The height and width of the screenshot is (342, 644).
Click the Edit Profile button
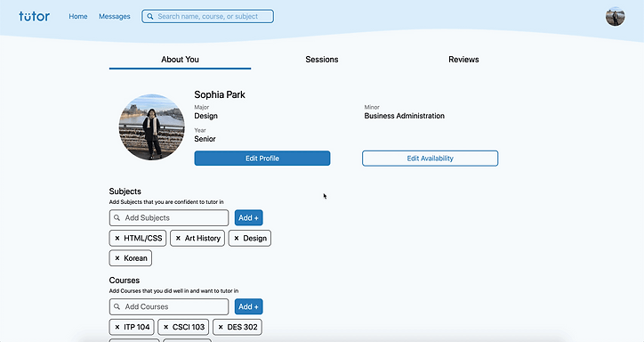pyautogui.click(x=262, y=159)
